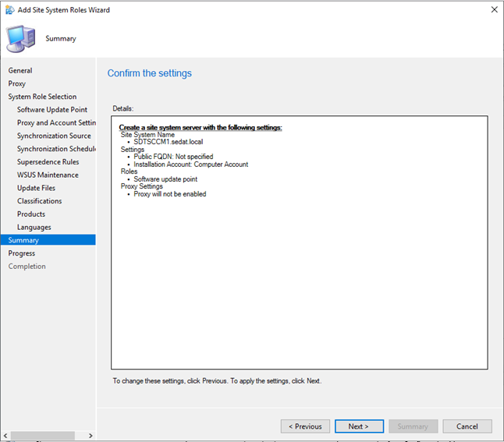
Task: Click the 'Details:' label
Action: pos(122,108)
